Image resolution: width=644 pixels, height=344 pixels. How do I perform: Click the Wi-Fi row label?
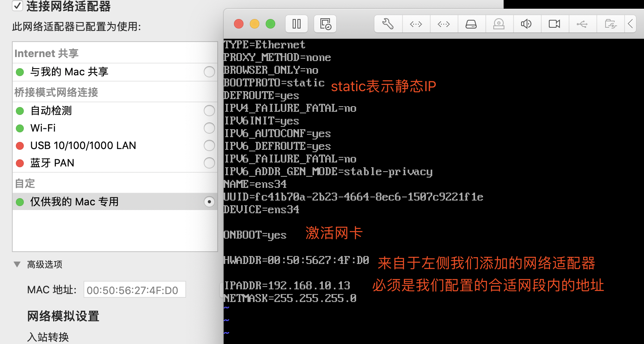pyautogui.click(x=43, y=128)
